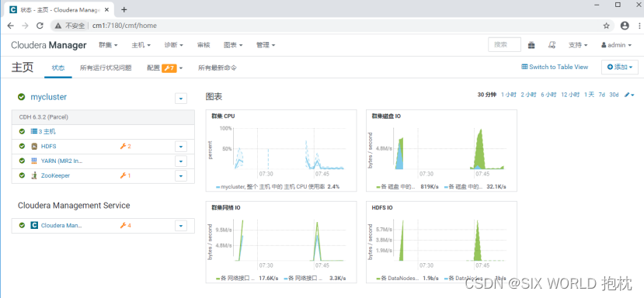Click the mycluster green health icon

click(21, 97)
